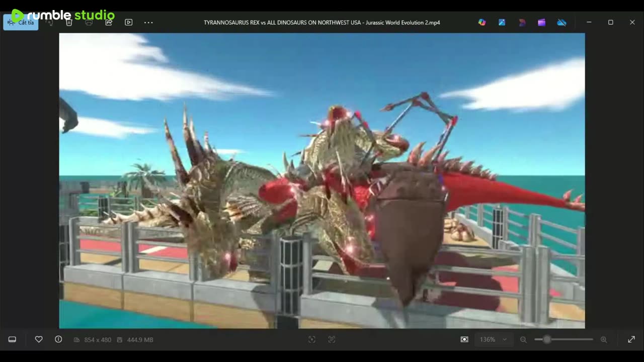
Task: Click the zoom slider handle
Action: click(x=547, y=340)
